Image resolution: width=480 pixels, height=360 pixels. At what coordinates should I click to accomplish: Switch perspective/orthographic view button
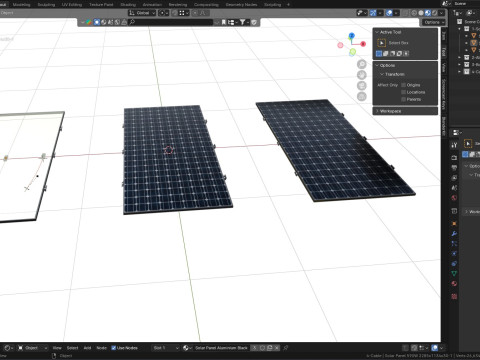362,96
